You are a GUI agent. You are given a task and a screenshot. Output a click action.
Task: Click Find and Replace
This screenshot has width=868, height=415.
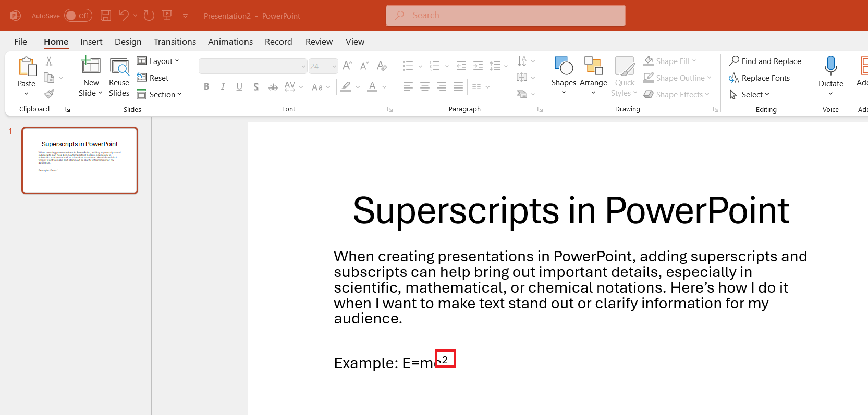(765, 61)
